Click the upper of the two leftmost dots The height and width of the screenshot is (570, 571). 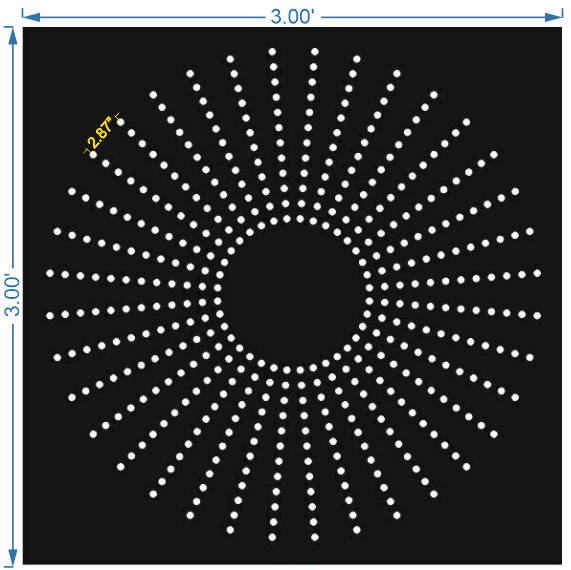[x=50, y=273]
